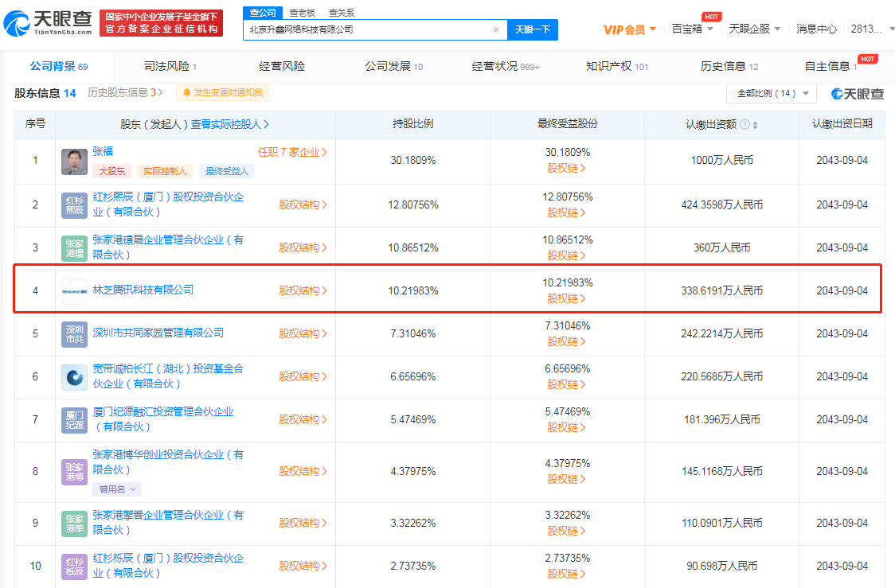895x588 pixels.
Task: Open 红杉栎辰（厦门）股权投资合伙企业 link
Action: (168, 565)
